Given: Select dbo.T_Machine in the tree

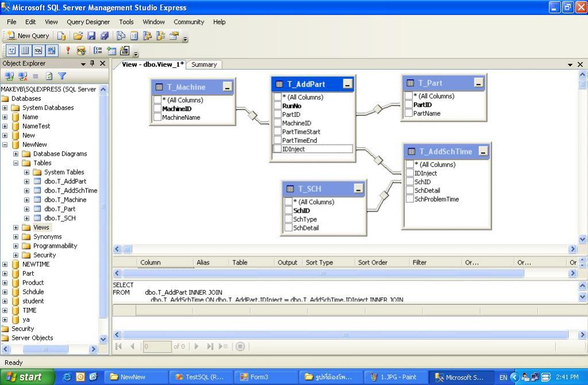Looking at the screenshot, I should click(x=65, y=199).
